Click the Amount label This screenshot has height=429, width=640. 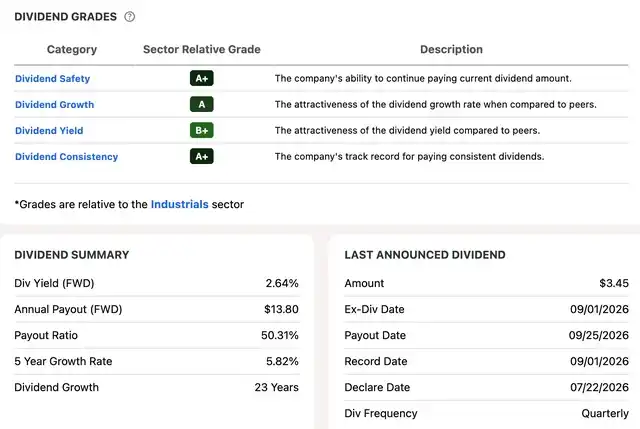(364, 283)
